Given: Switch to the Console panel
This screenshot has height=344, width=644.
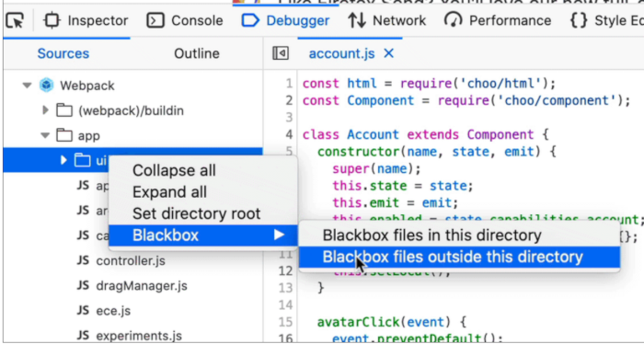Looking at the screenshot, I should coord(185,20).
